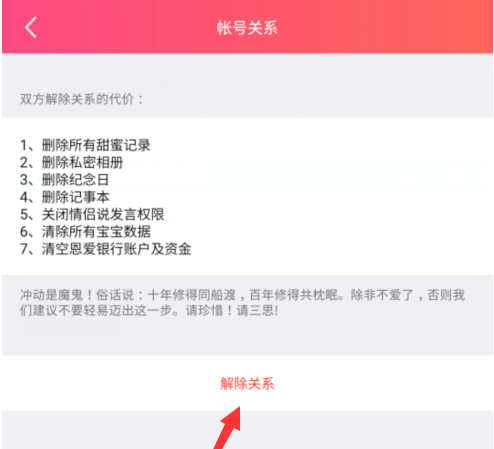
Task: Tap the red arrow pointer annotation
Action: [227, 427]
